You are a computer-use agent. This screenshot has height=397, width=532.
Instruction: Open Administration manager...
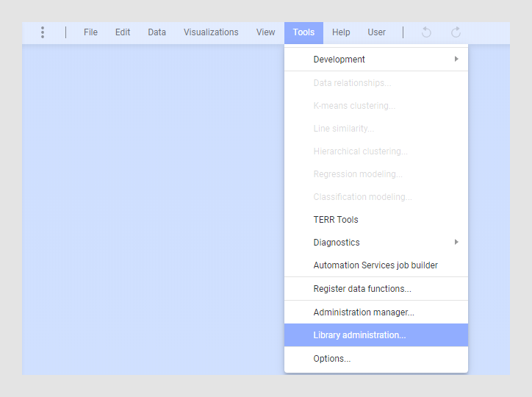coord(376,312)
